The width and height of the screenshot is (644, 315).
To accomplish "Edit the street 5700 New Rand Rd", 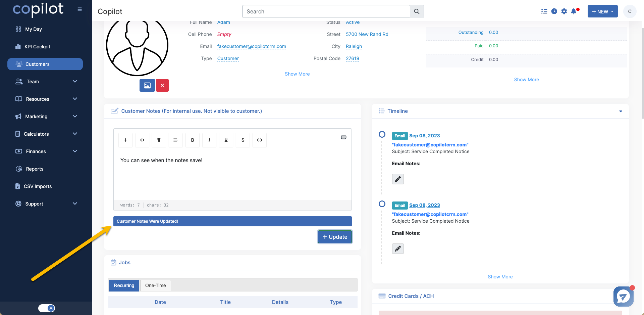I will pyautogui.click(x=367, y=34).
